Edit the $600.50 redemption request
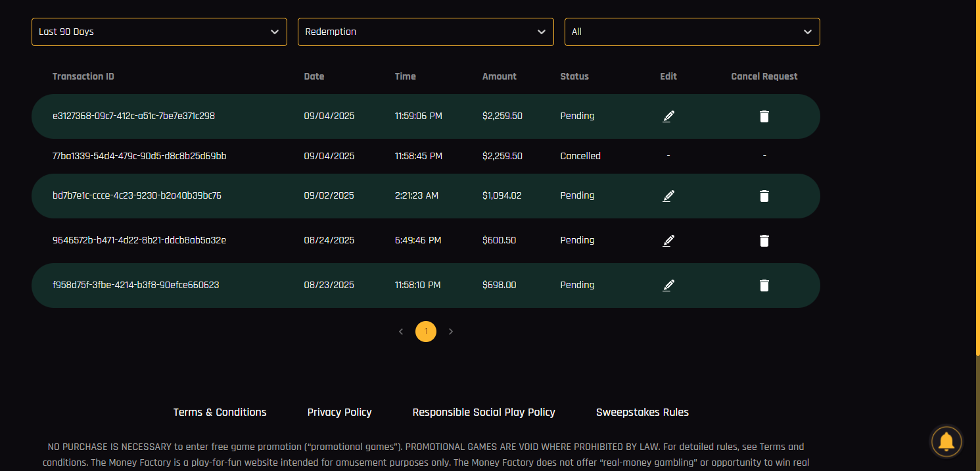The image size is (980, 471). pos(668,241)
